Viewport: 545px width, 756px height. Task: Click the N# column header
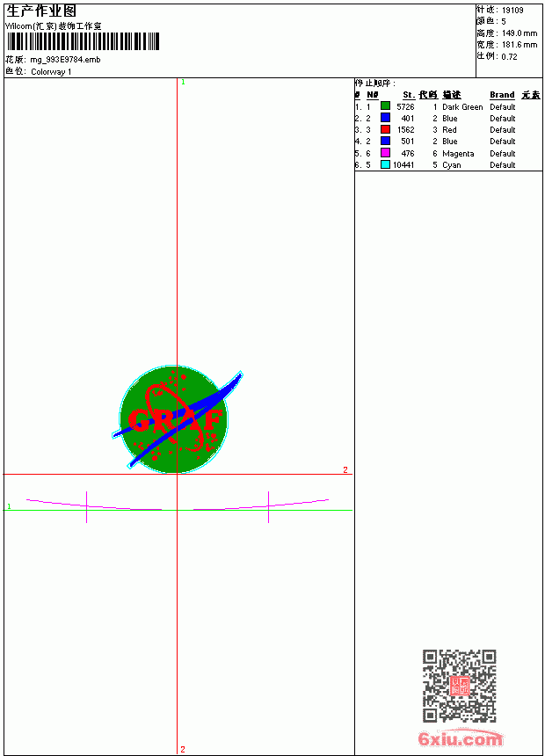click(x=373, y=95)
